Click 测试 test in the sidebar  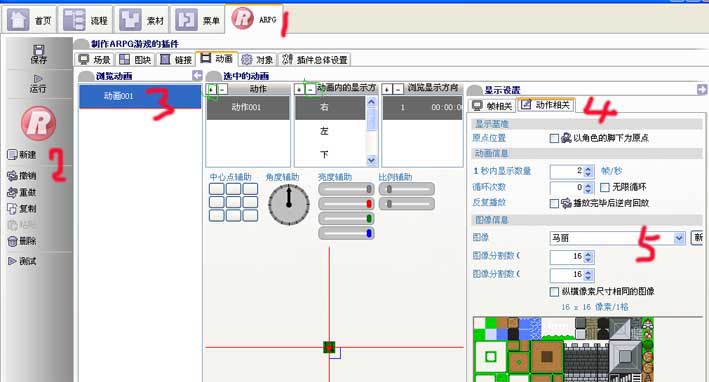pyautogui.click(x=22, y=261)
